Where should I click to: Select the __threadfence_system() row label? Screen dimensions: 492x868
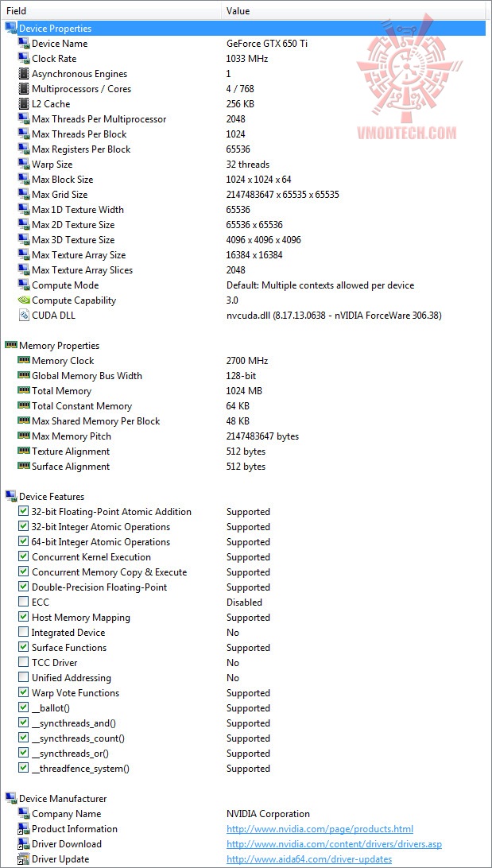pyautogui.click(x=81, y=769)
